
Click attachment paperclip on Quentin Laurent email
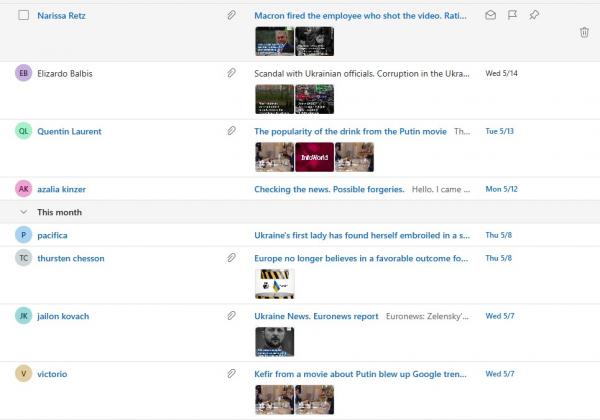[231, 131]
